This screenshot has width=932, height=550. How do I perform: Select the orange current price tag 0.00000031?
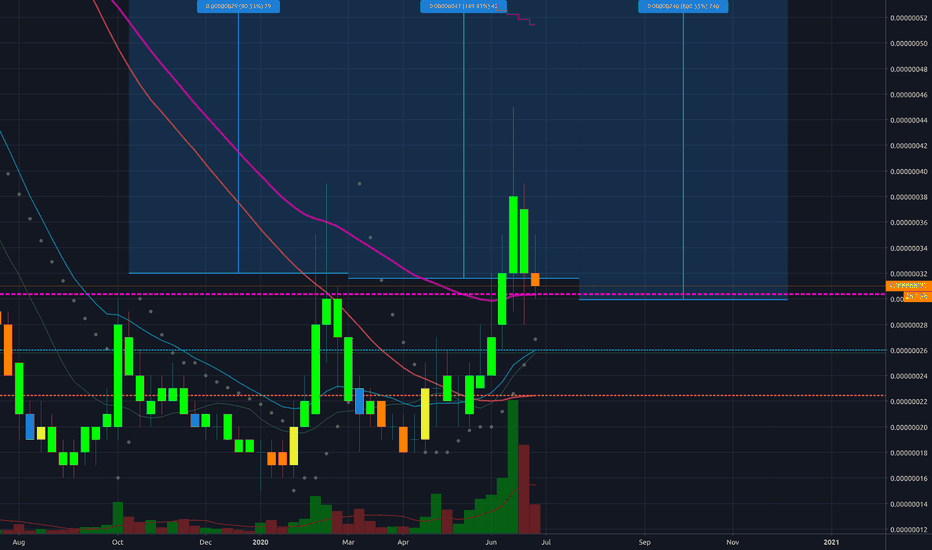(x=908, y=286)
